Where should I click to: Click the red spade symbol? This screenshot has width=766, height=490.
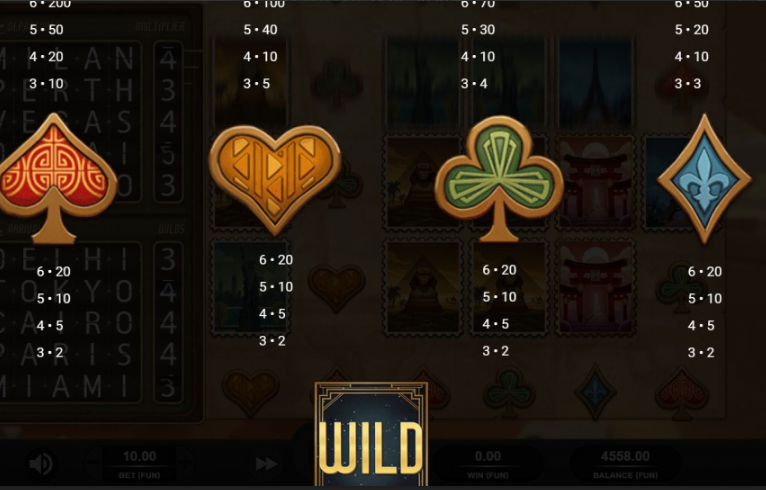[x=57, y=178]
